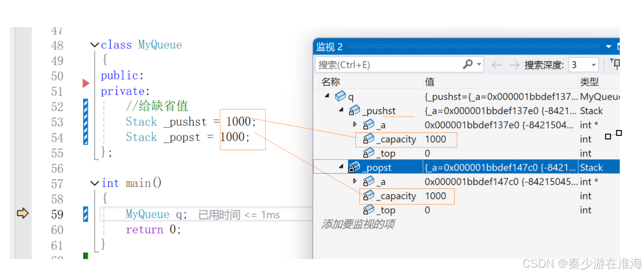644x274 pixels.
Task: Click value 0 of _top under _pushst
Action: point(427,153)
